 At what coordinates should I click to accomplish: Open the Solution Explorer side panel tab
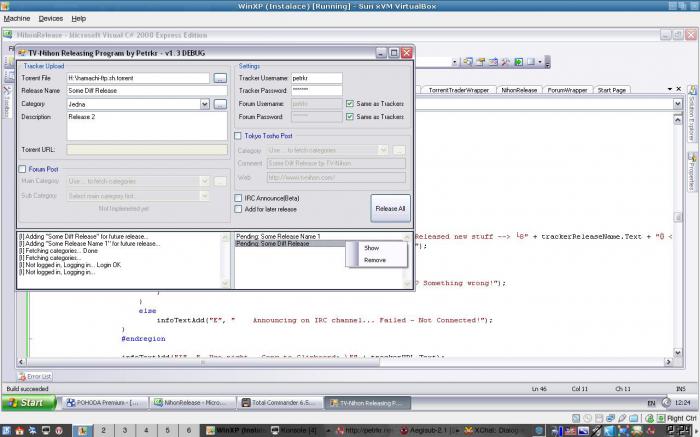(x=692, y=114)
